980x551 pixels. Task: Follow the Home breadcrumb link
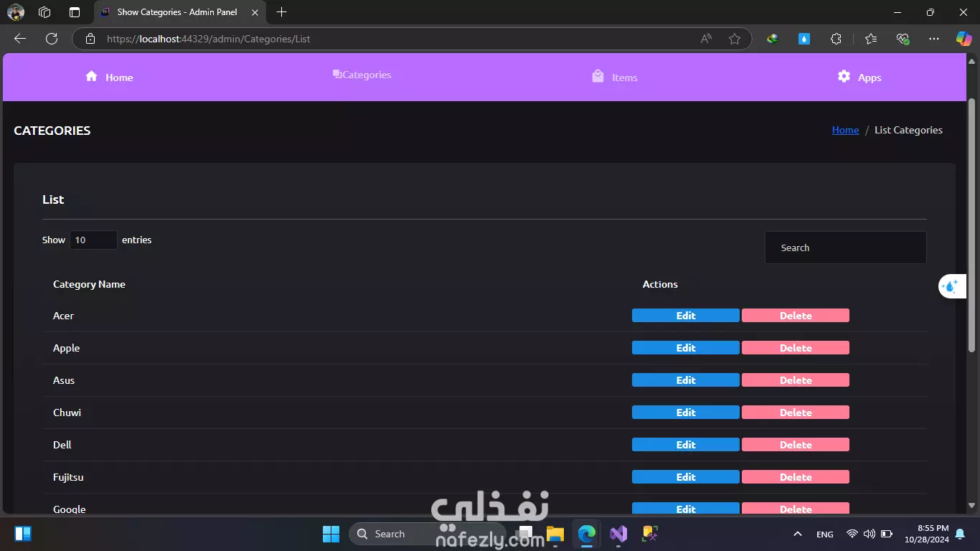(x=845, y=130)
